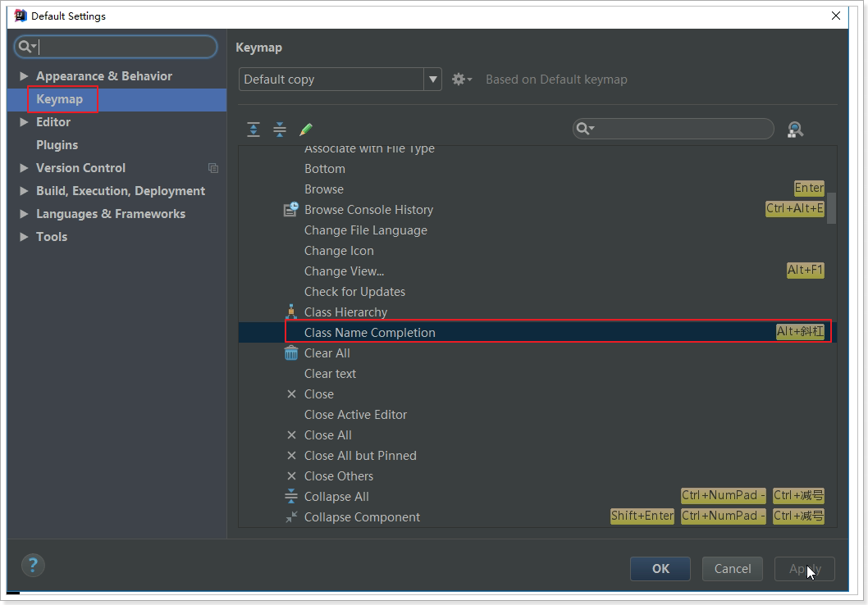Select the Clear All trash icon row

coord(291,353)
